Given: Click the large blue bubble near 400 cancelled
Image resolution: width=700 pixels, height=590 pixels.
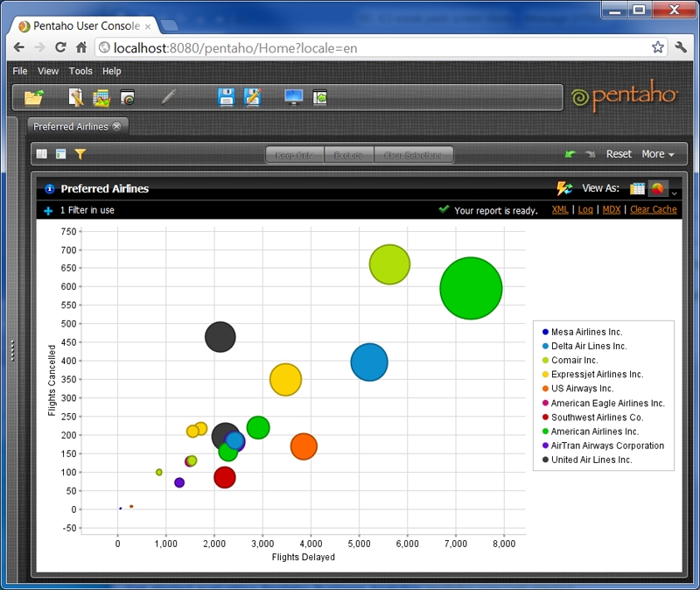Looking at the screenshot, I should (x=369, y=362).
